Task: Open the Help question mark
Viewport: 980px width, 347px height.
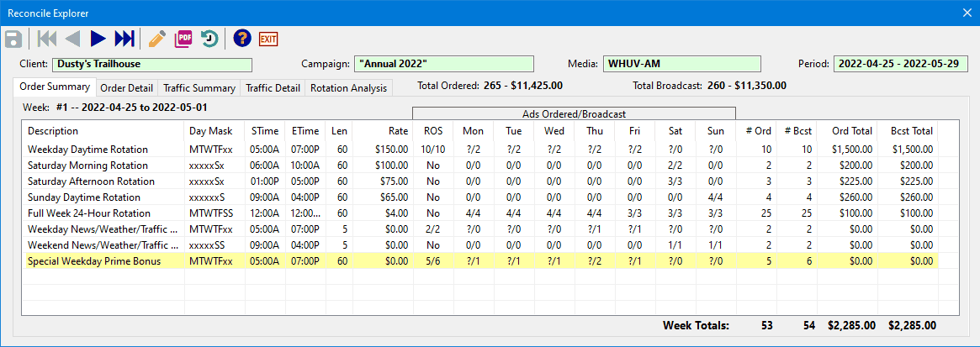Action: 242,39
